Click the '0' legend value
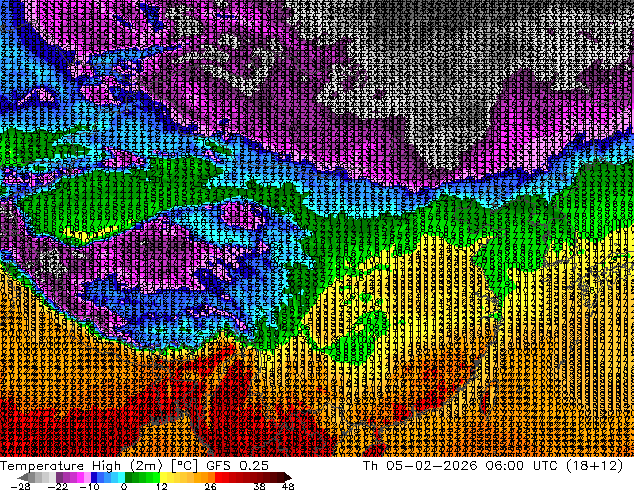 tap(124, 486)
